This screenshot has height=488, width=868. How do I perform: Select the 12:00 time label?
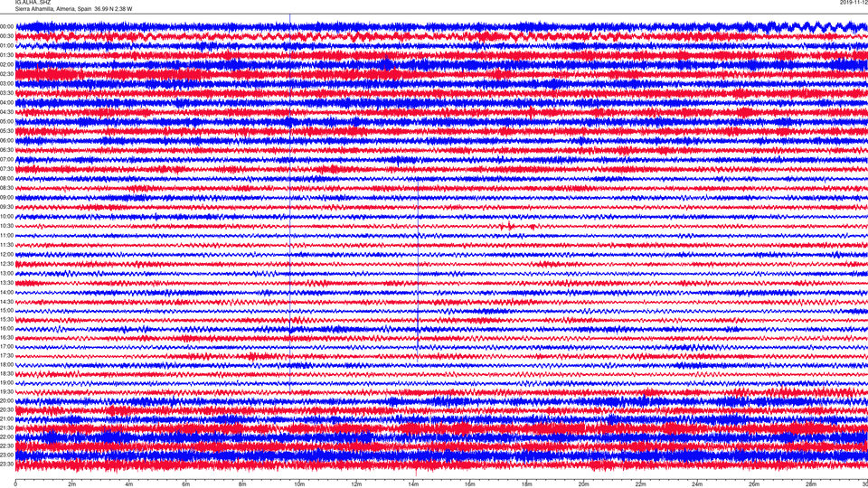(x=7, y=255)
